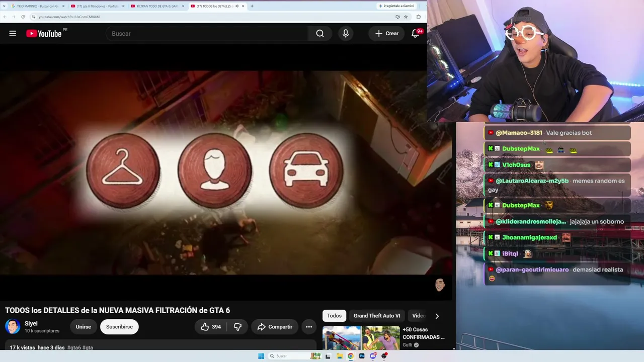Subscribe with the Suscribirse button
This screenshot has width=644, height=362.
click(x=119, y=327)
